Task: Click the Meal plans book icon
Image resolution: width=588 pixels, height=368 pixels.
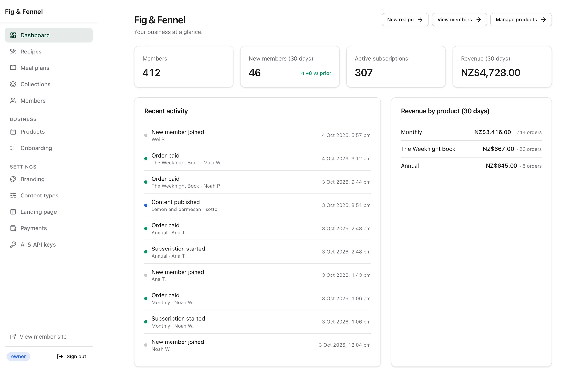Action: click(13, 68)
